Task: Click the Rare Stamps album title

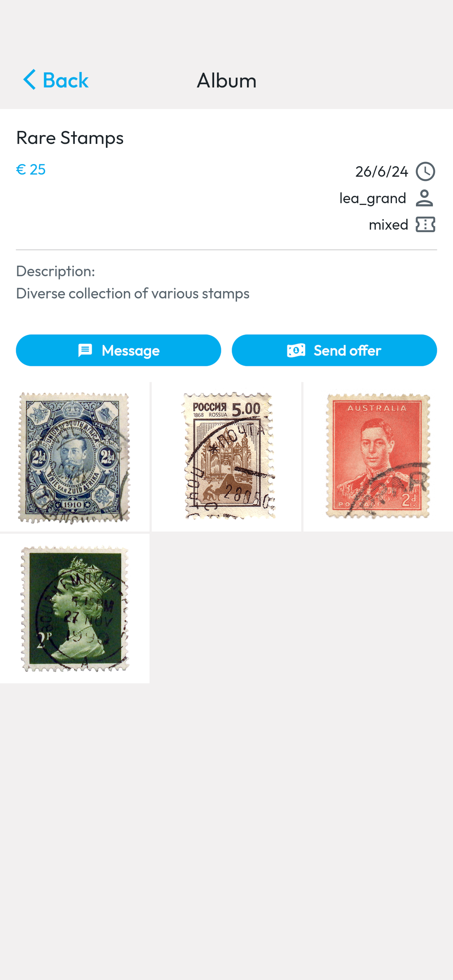Action: pyautogui.click(x=70, y=138)
